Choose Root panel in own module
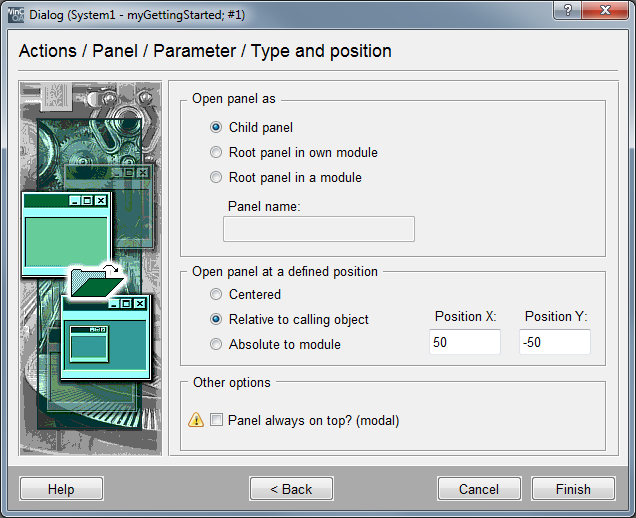Viewport: 636px width, 518px height. [x=216, y=153]
